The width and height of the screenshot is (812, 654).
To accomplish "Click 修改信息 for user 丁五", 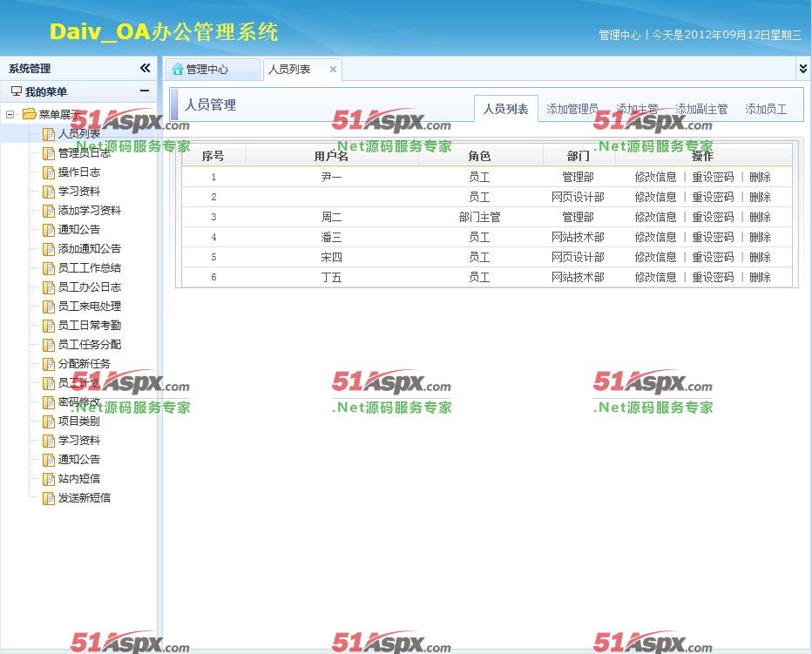I will (655, 277).
